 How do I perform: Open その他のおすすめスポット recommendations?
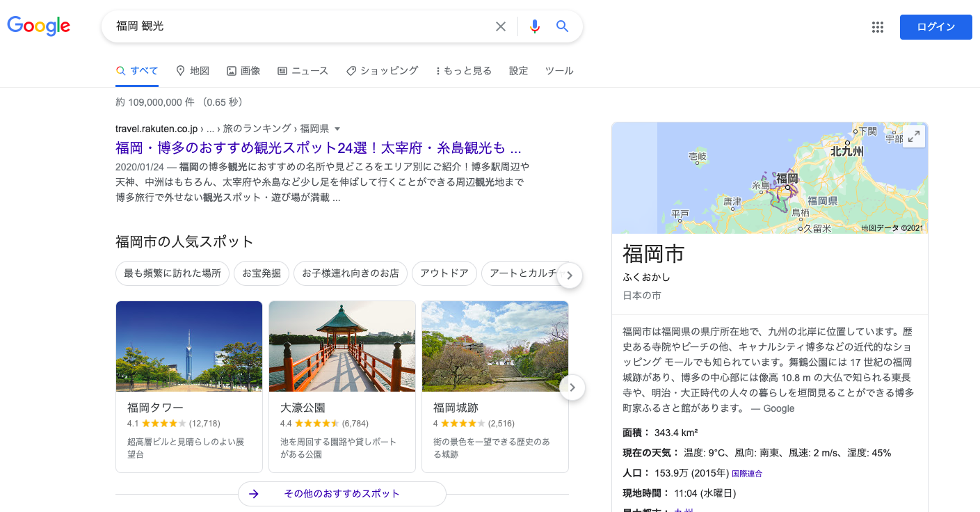pos(342,493)
